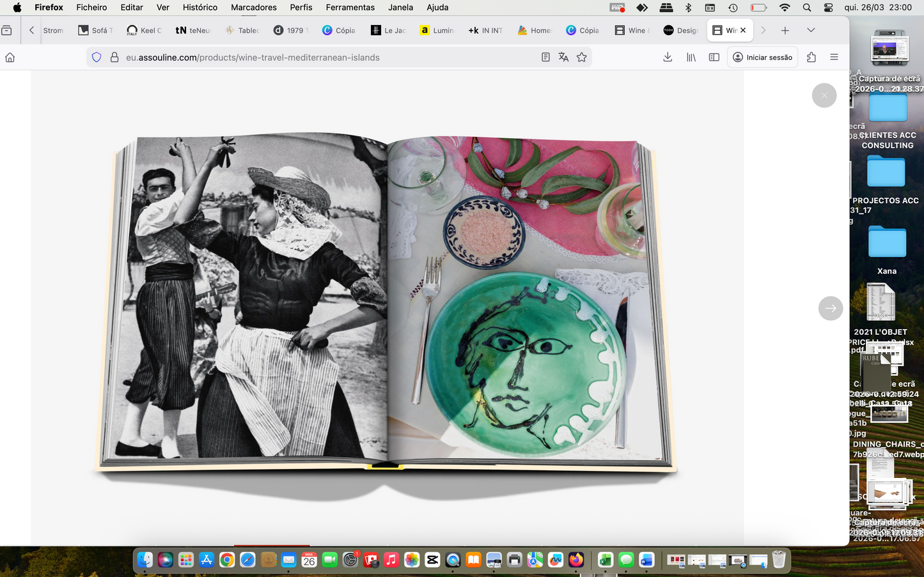Open System Settings from the Dock
Image resolution: width=924 pixels, height=577 pixels.
[350, 560]
